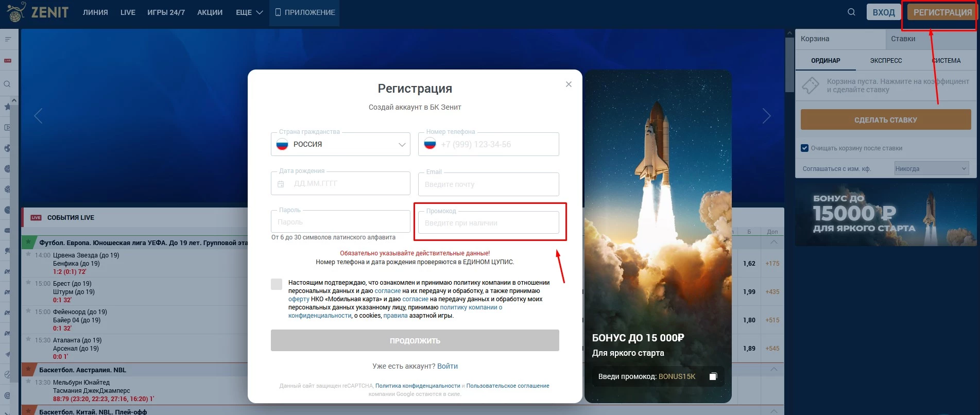Open the Бонус до 15000 ₽ sidebar banner
The height and width of the screenshot is (415, 980).
point(886,215)
